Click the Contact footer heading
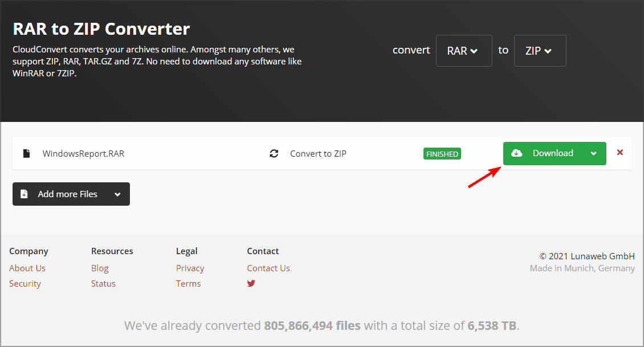 tap(263, 251)
